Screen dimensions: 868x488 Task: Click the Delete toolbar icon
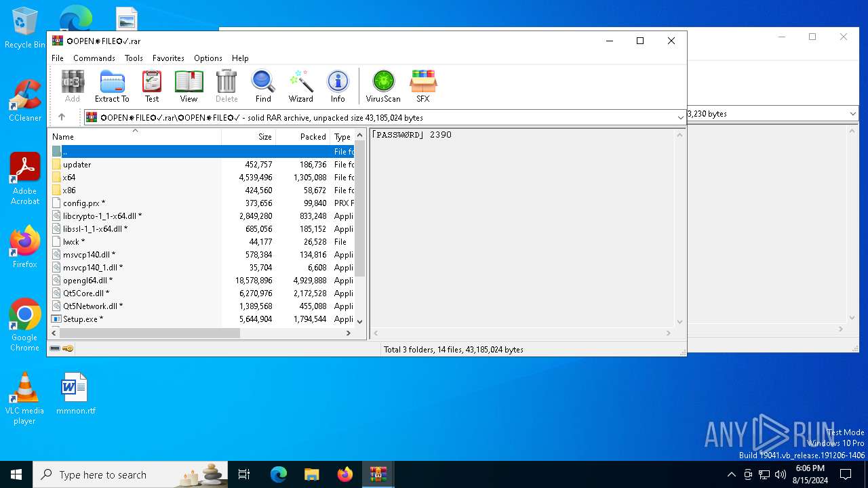click(x=226, y=86)
